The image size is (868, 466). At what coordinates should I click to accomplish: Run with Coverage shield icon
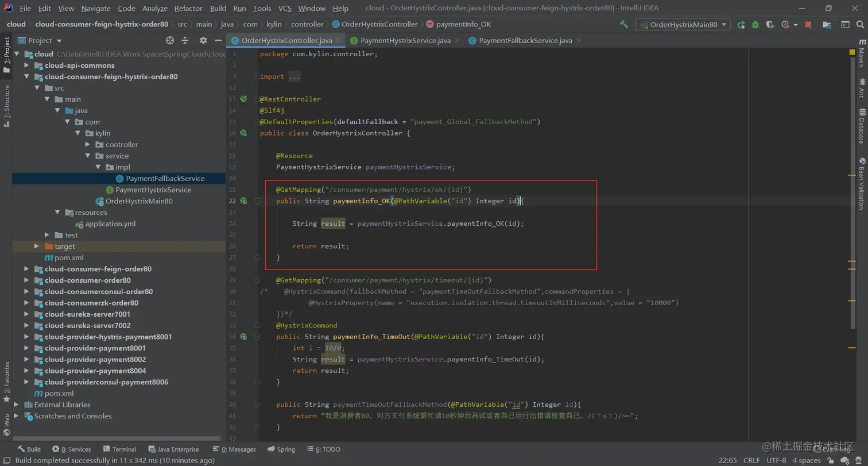coord(770,25)
